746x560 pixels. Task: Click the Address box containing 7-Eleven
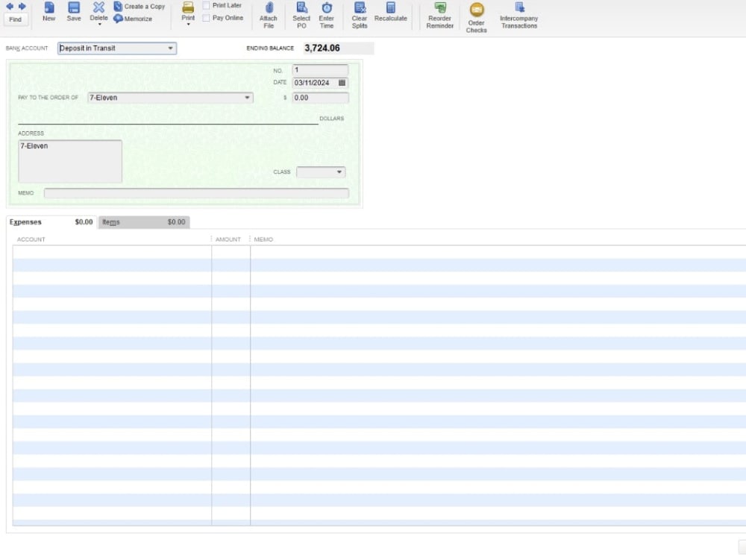click(x=70, y=161)
